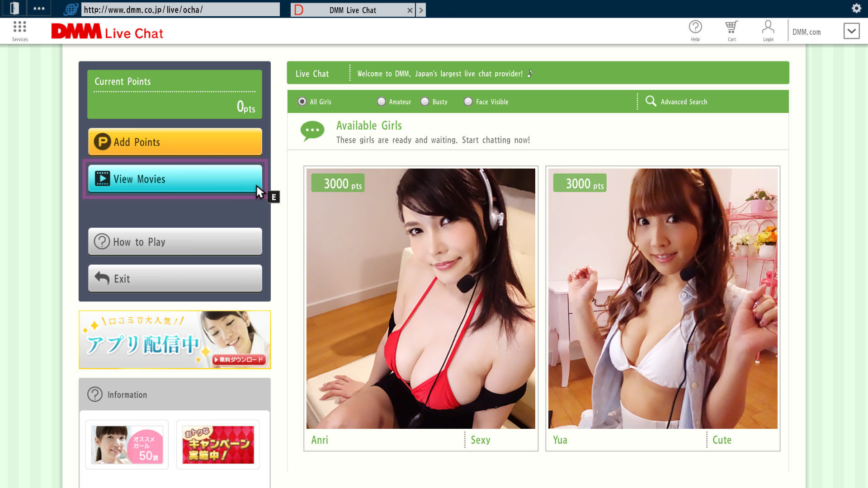Click the Advanced Search magnifier icon
This screenshot has width=868, height=488.
coord(651,101)
